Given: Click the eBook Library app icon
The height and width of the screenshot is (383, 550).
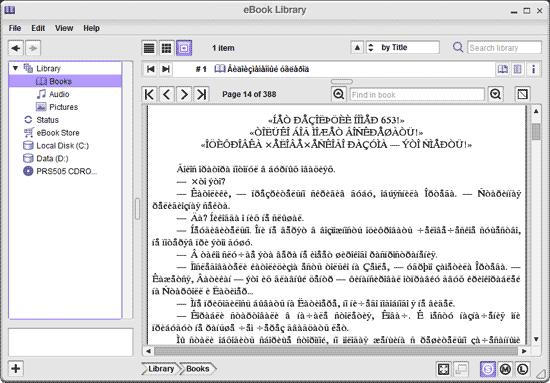Looking at the screenshot, I should [9, 10].
